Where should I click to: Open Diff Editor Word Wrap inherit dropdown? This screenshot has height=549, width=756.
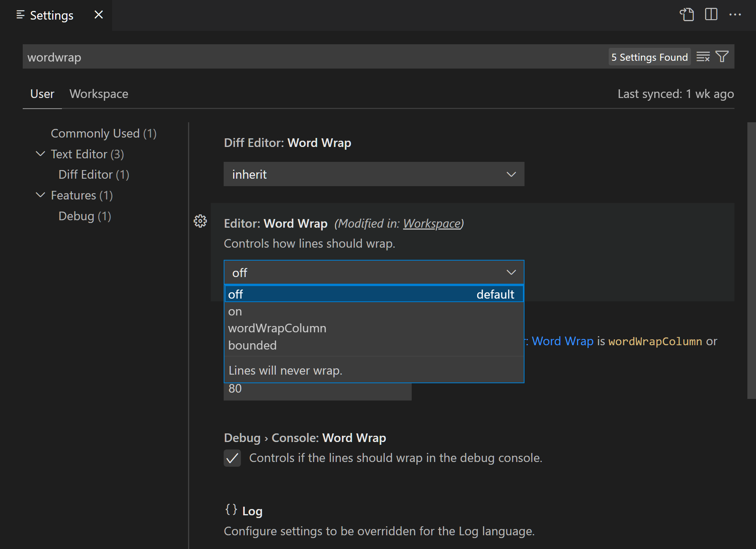pyautogui.click(x=374, y=174)
